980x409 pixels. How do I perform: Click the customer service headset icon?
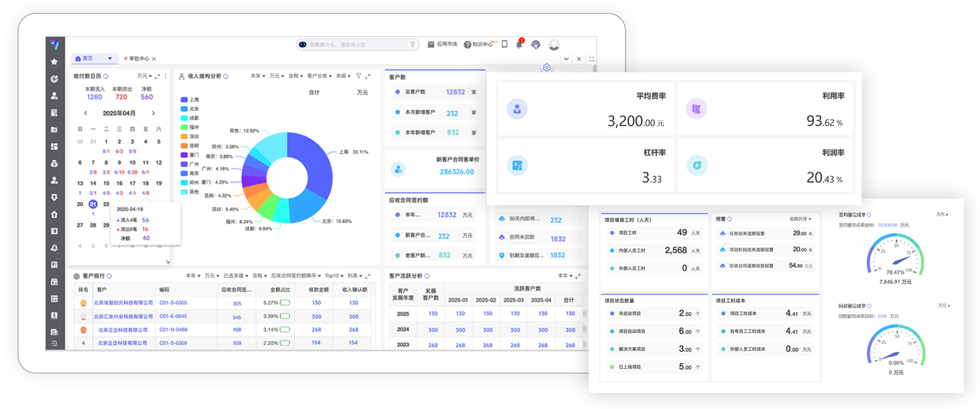536,44
